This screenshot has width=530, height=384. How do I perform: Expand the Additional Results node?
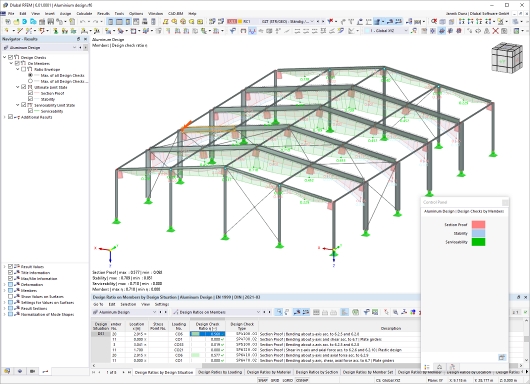tap(5, 117)
